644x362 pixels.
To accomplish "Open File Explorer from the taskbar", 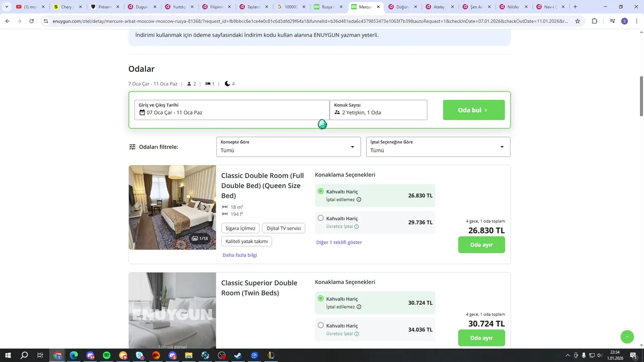I will 189,355.
